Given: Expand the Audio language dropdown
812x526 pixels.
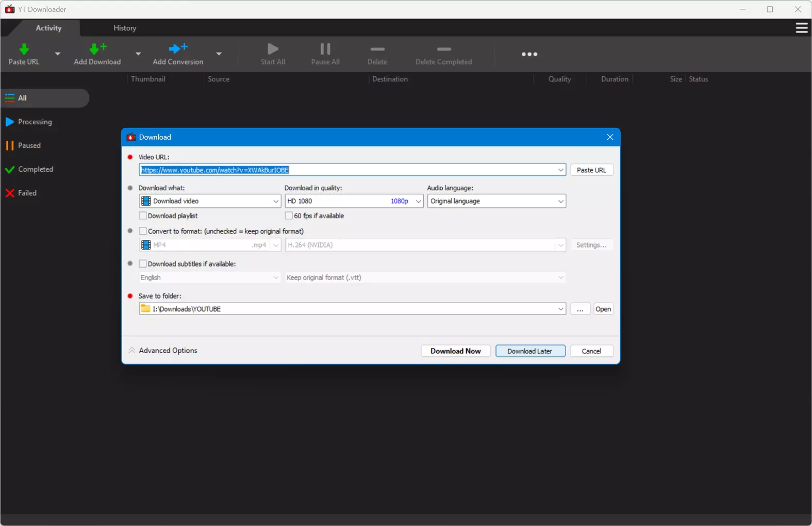Looking at the screenshot, I should 496,201.
